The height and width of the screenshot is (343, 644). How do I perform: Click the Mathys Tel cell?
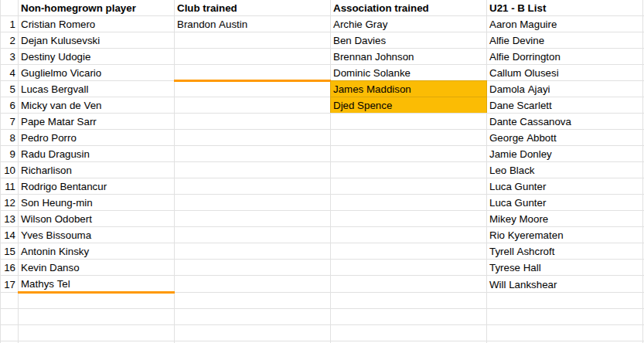pos(46,284)
